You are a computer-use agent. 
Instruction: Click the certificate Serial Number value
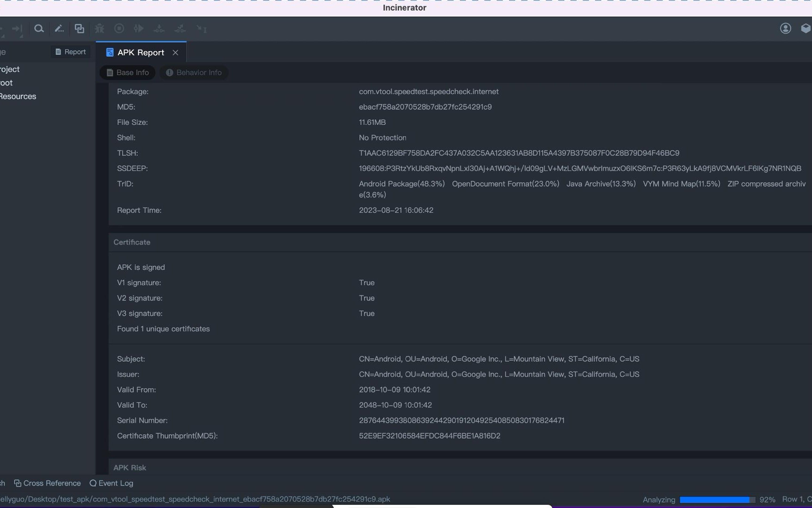point(462,421)
